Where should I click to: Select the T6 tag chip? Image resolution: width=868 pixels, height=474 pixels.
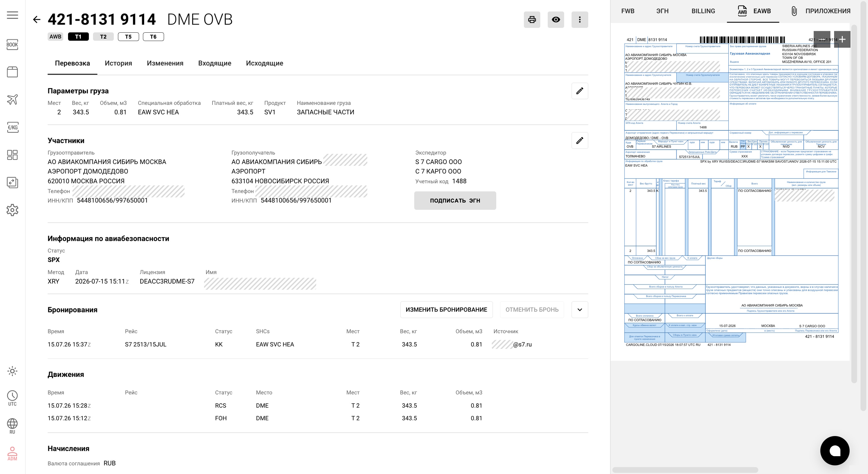[x=153, y=37]
